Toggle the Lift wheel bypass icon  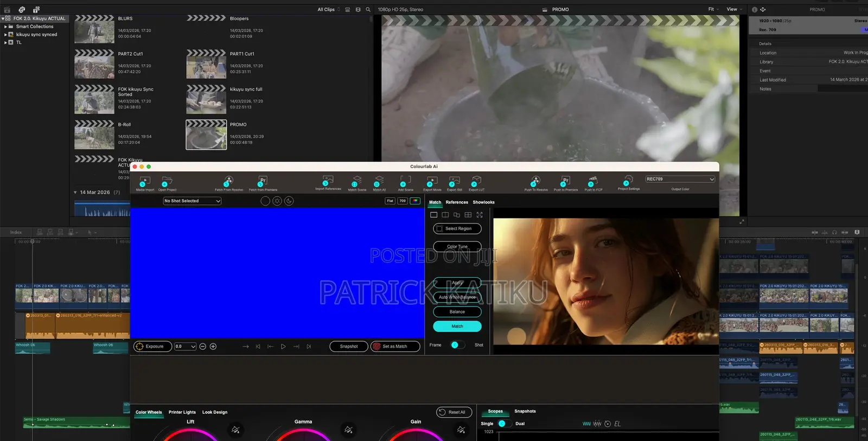click(x=235, y=430)
